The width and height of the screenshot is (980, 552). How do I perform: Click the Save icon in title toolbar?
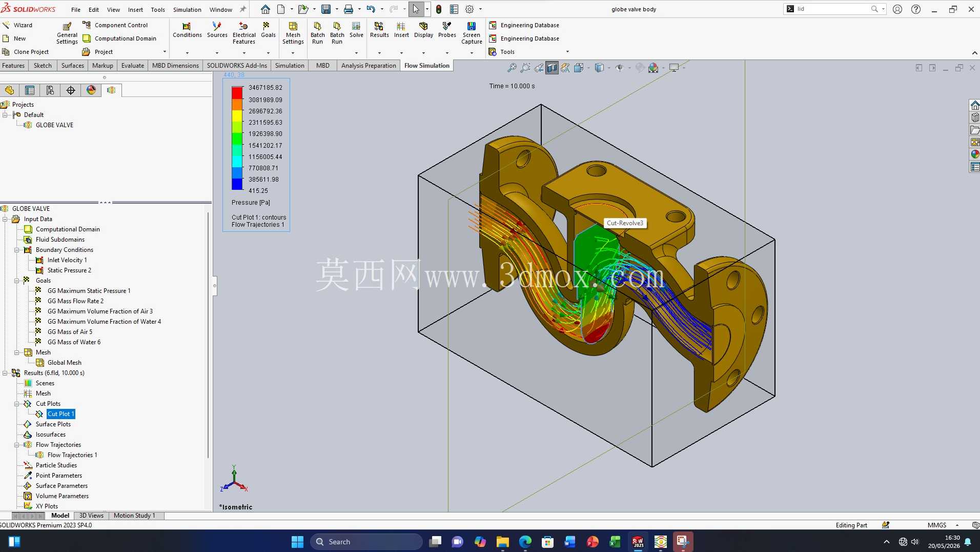coord(325,9)
